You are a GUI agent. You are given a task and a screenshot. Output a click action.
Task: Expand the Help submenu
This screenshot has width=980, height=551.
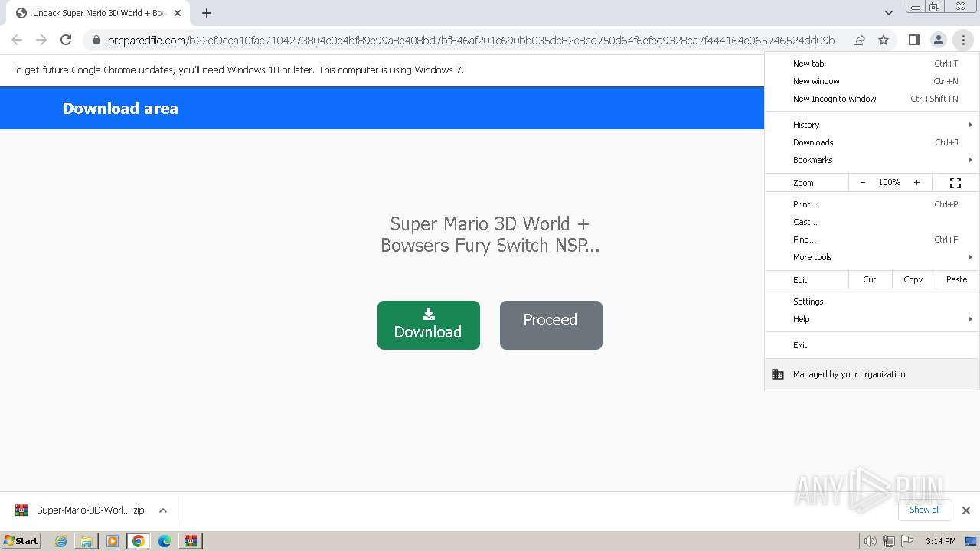872,319
